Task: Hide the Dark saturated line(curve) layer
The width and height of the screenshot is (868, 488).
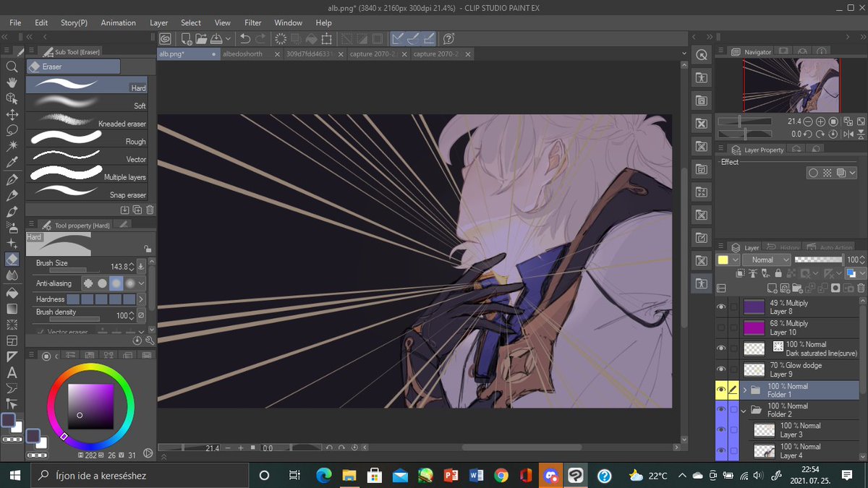Action: click(720, 348)
